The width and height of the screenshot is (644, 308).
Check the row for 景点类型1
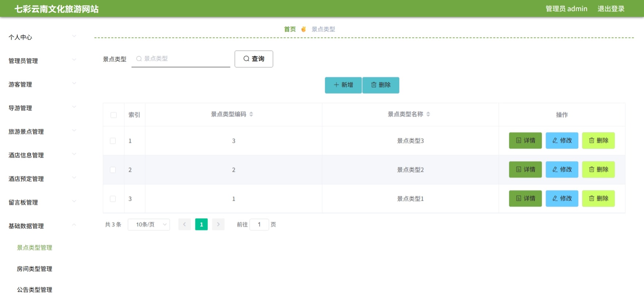pos(113,199)
